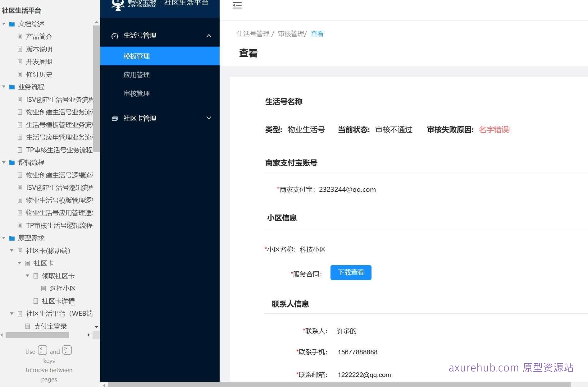Click the sidebar collapse hamburger icon

pyautogui.click(x=237, y=5)
